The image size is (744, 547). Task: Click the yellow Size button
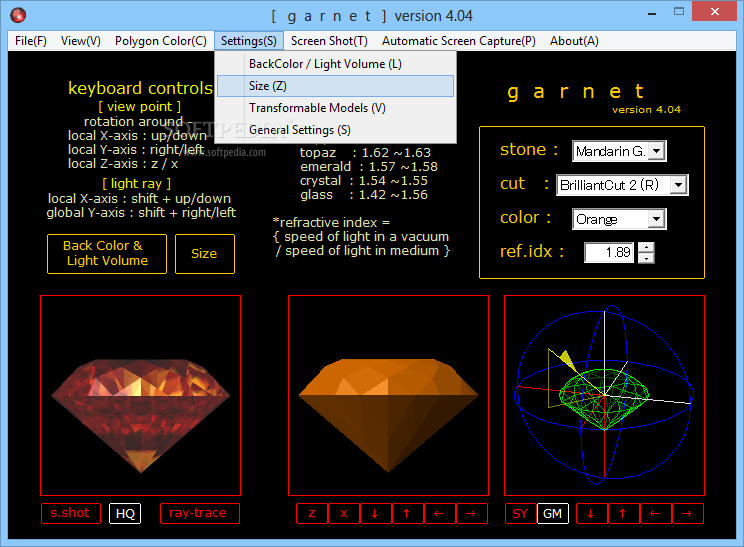pyautogui.click(x=205, y=254)
